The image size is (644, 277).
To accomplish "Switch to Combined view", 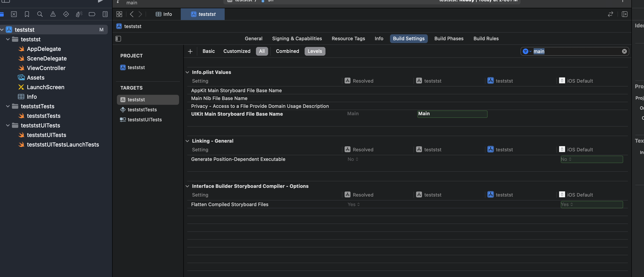I will pos(287,51).
